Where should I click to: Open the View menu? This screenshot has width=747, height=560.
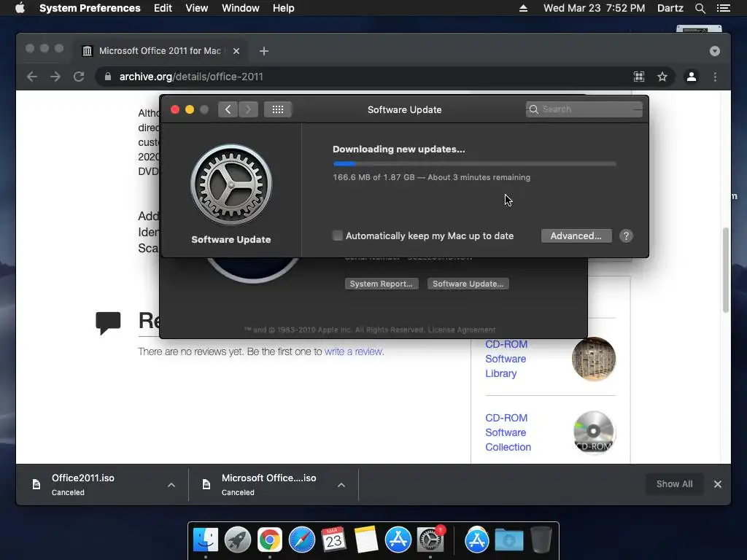coord(196,8)
